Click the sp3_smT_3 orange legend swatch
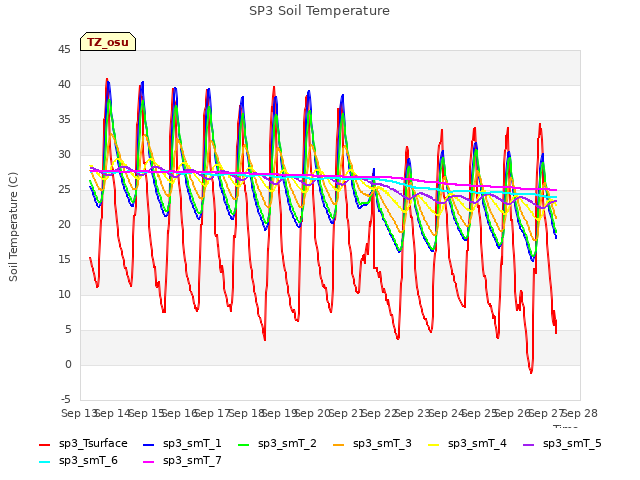This screenshot has height=480, width=640. coord(339,444)
